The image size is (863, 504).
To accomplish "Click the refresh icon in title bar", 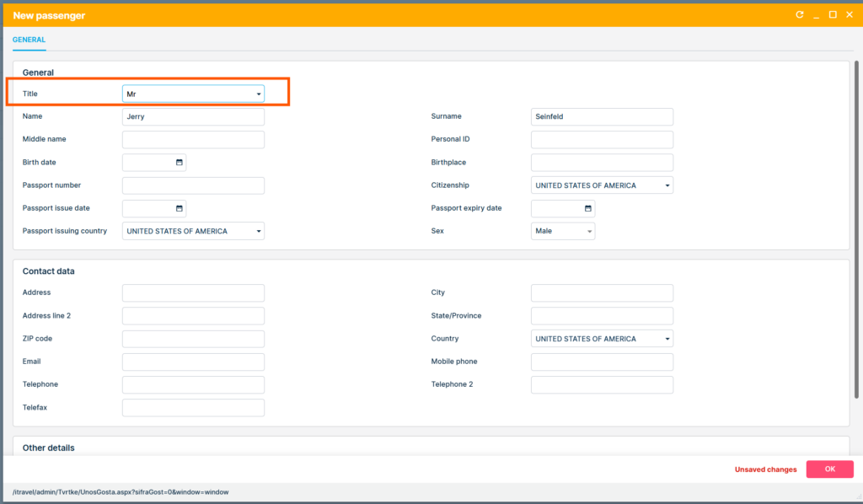I will tap(800, 14).
